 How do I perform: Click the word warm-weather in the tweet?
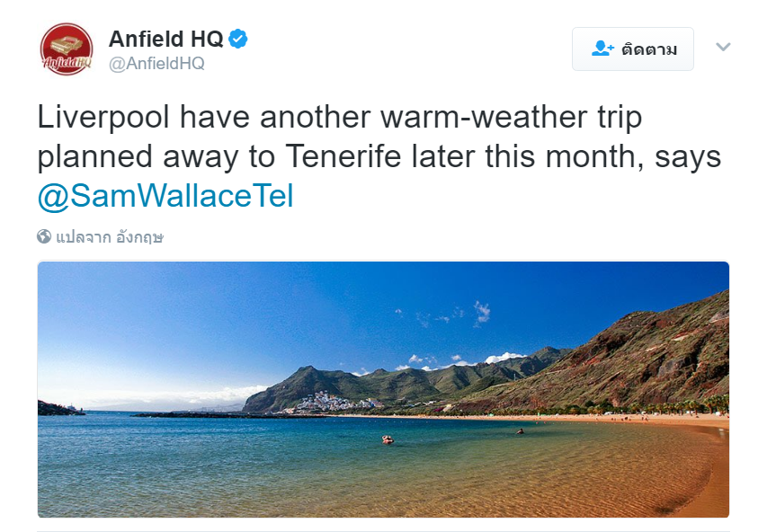coord(468,117)
